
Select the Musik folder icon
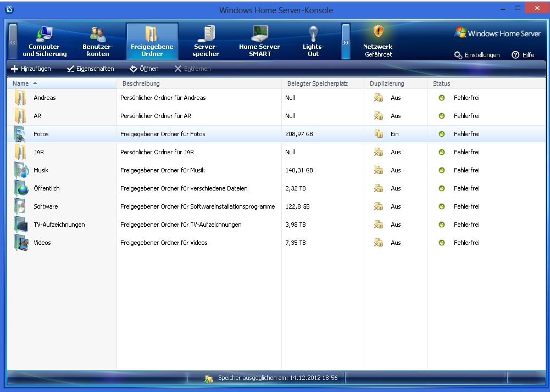(x=21, y=170)
